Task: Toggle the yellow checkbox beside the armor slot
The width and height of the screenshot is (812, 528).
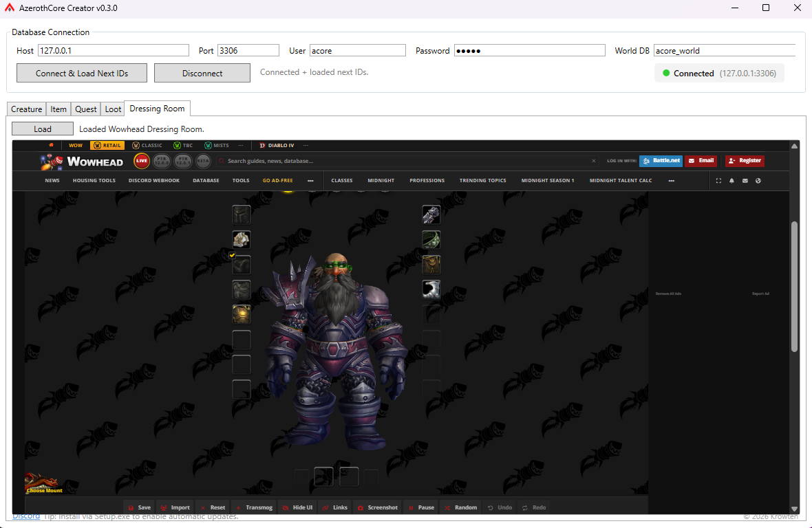Action: (233, 255)
